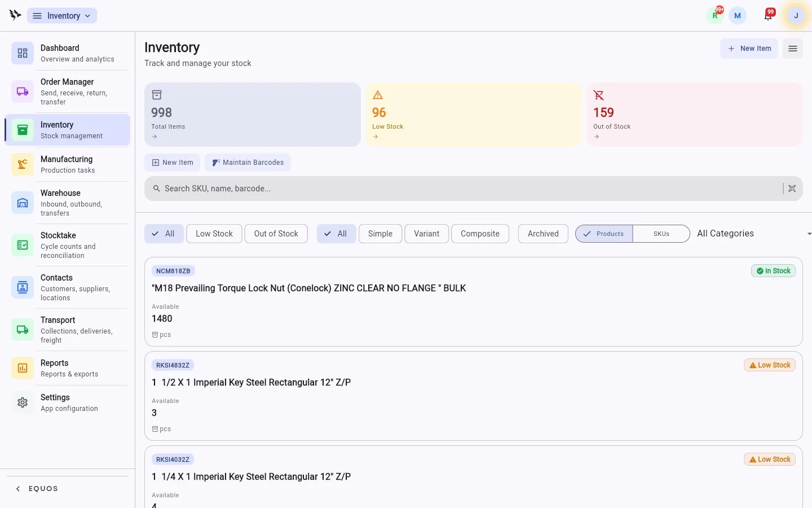812x508 pixels.
Task: Switch view to Products
Action: coord(604,234)
